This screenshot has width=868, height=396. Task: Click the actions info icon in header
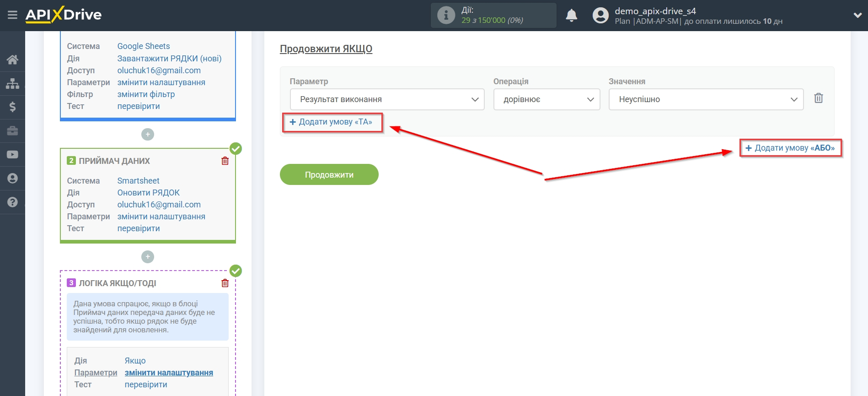[x=446, y=15]
